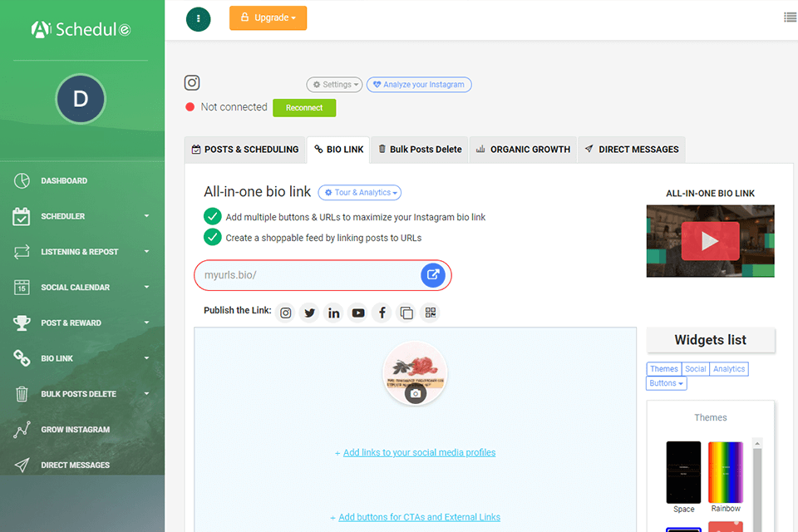Open the Tour & Analytics dropdown

[360, 193]
